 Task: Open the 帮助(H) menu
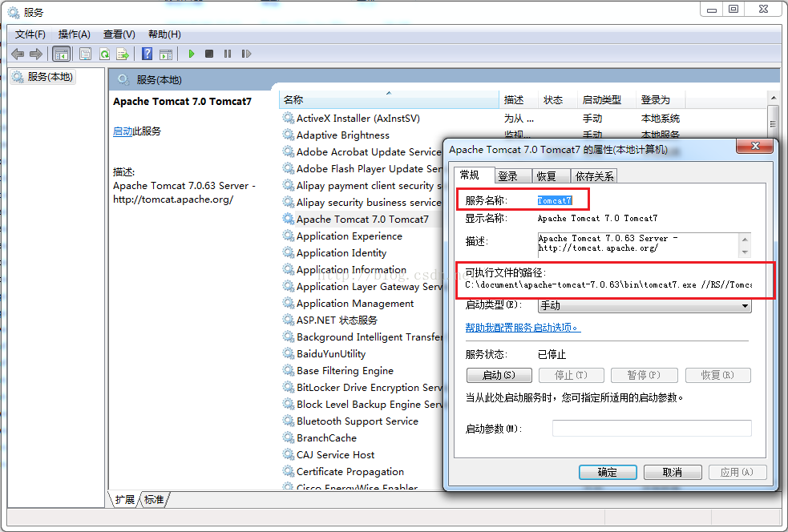pos(164,34)
